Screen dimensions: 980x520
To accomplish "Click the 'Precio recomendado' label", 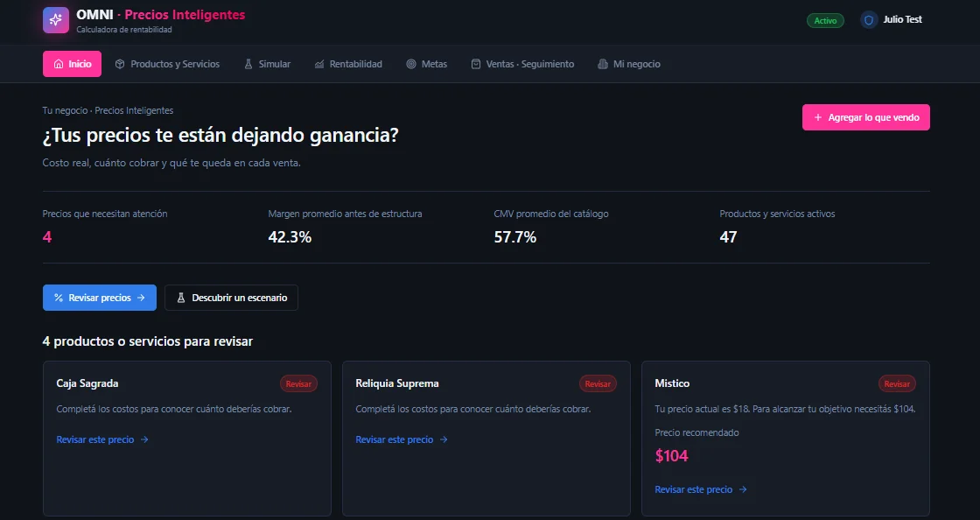I will [696, 432].
